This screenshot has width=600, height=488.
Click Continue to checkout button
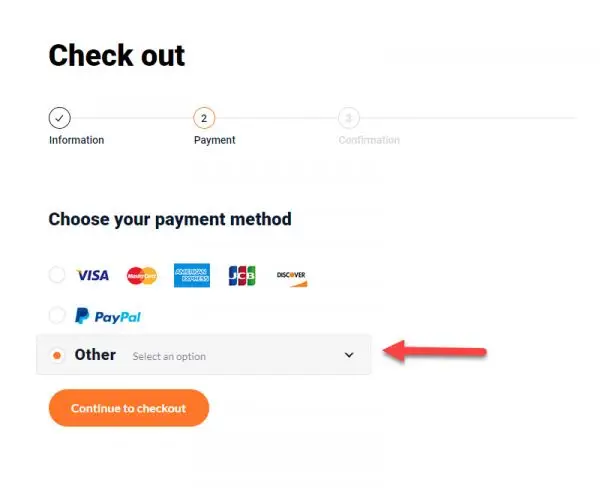coord(129,408)
